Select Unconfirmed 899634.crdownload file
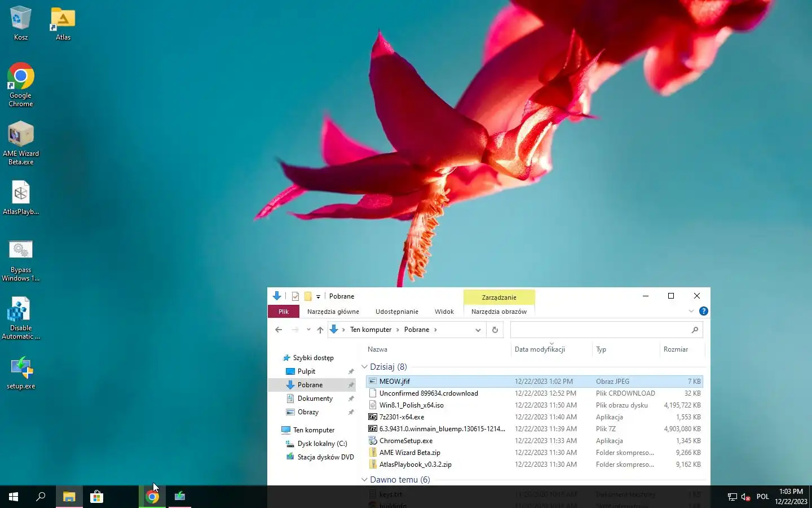The height and width of the screenshot is (508, 812). 535,393
